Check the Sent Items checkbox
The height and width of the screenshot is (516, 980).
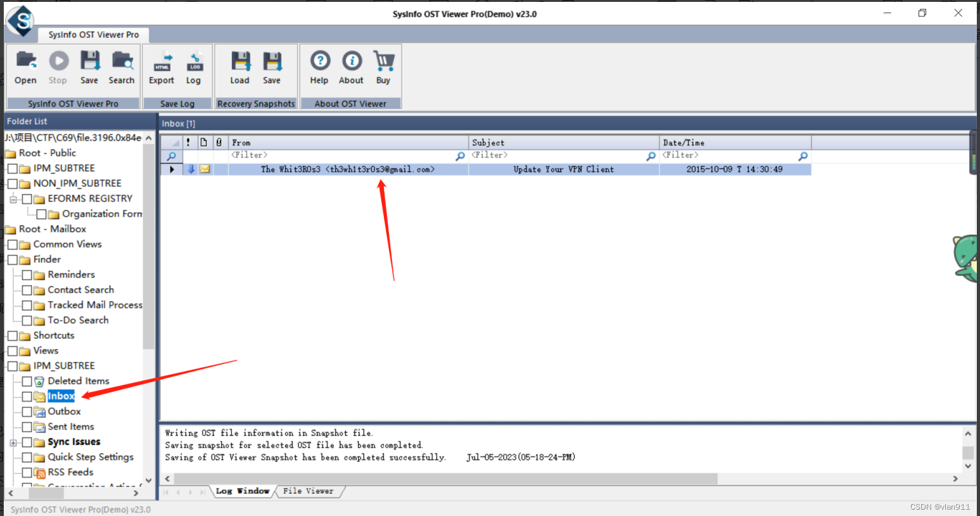27,427
